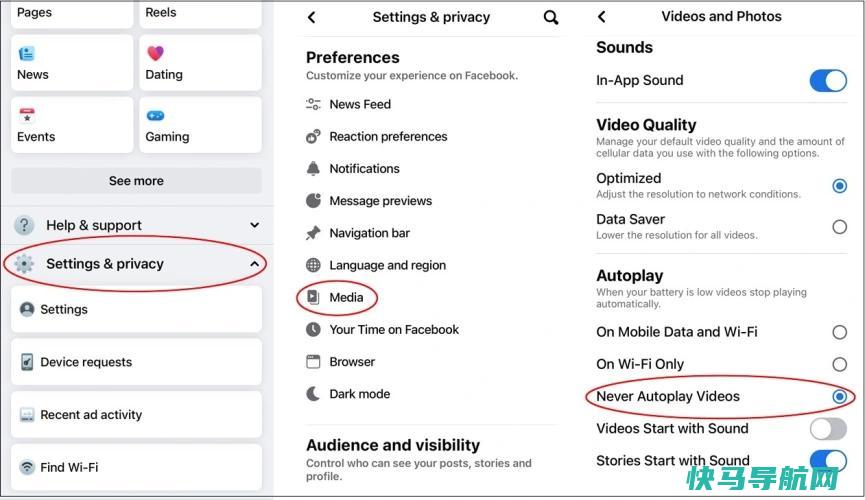
Task: Click the See more button
Action: (x=136, y=181)
